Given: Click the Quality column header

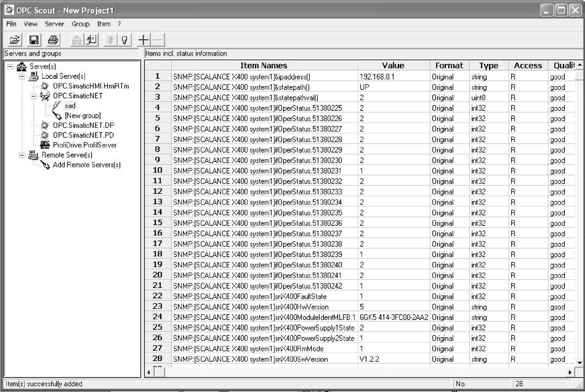Looking at the screenshot, I should click(562, 66).
